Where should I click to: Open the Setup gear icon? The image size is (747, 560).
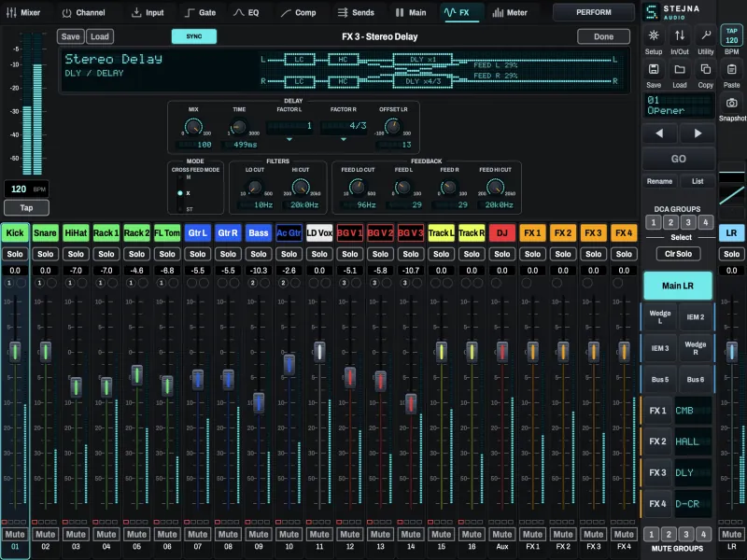point(653,35)
